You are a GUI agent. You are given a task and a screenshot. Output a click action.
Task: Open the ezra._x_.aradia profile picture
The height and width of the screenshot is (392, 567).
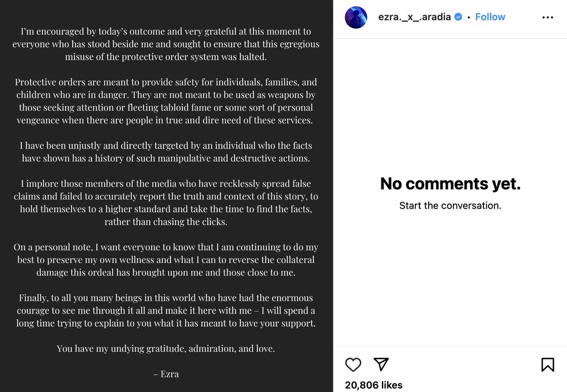point(356,17)
